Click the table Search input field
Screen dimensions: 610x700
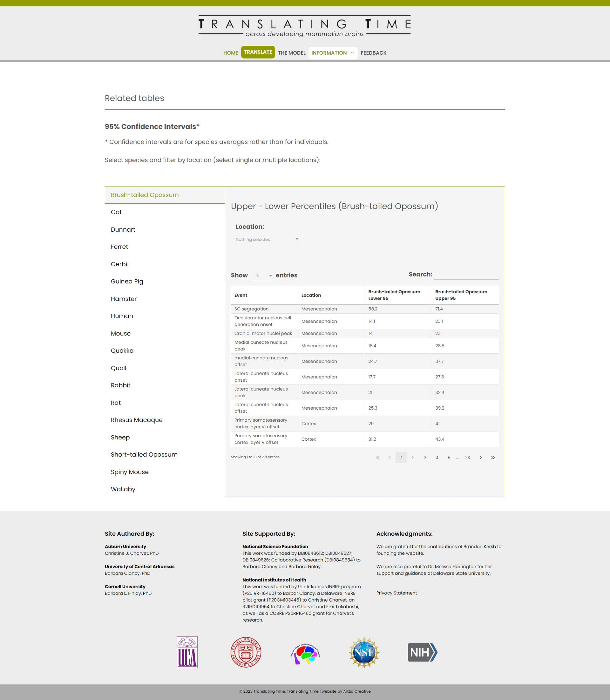(466, 275)
